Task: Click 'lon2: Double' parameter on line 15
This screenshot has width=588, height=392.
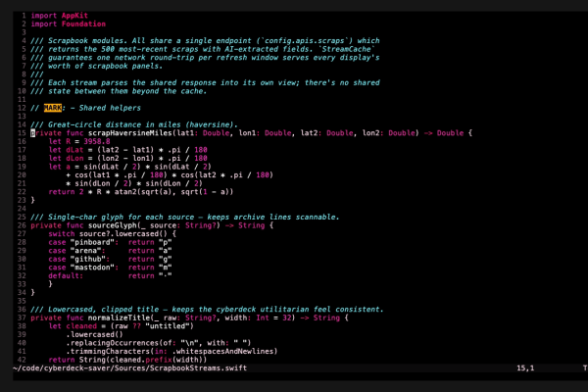Action: 388,133
